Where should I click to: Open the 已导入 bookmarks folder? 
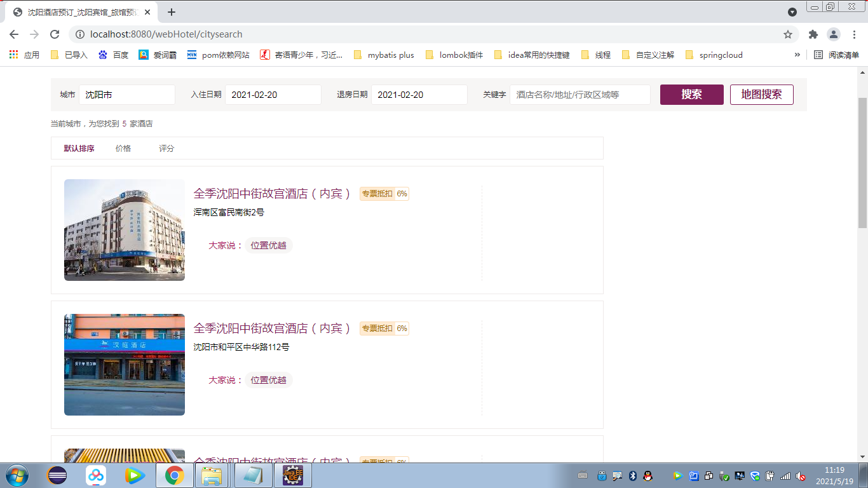pos(69,55)
